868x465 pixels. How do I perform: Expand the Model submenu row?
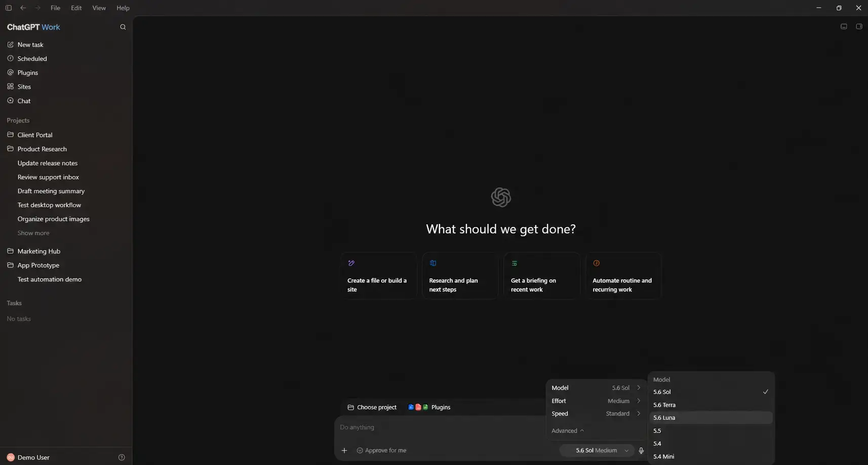(596, 388)
